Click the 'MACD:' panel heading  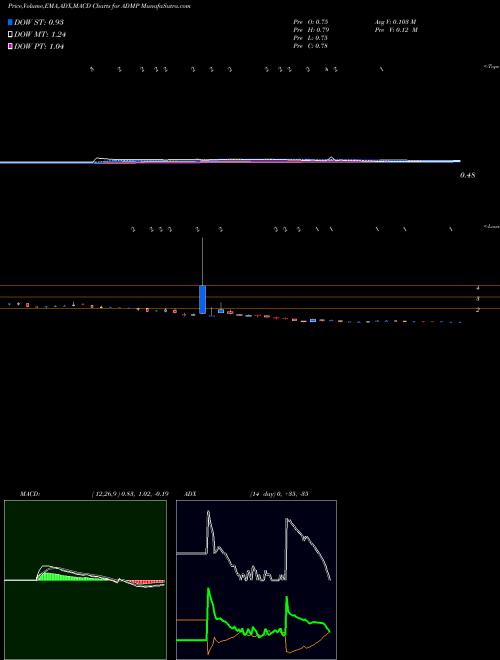(x=30, y=494)
